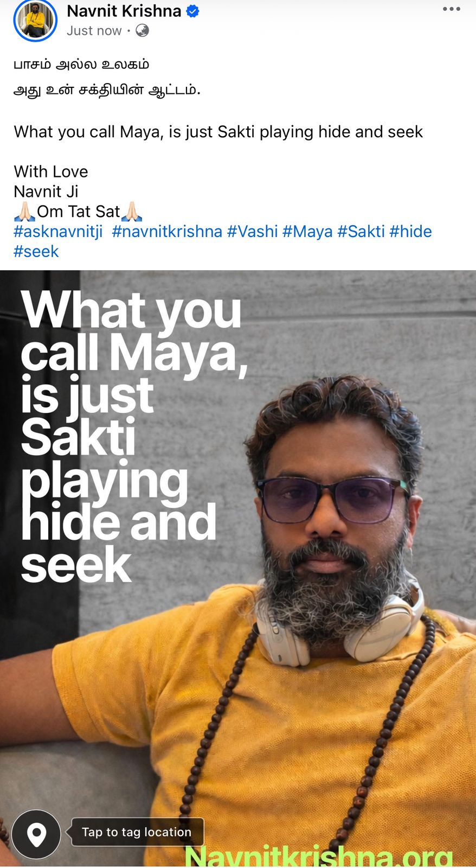Image resolution: width=476 pixels, height=868 pixels.
Task: Follow the #Maya hashtag link
Action: [x=307, y=232]
